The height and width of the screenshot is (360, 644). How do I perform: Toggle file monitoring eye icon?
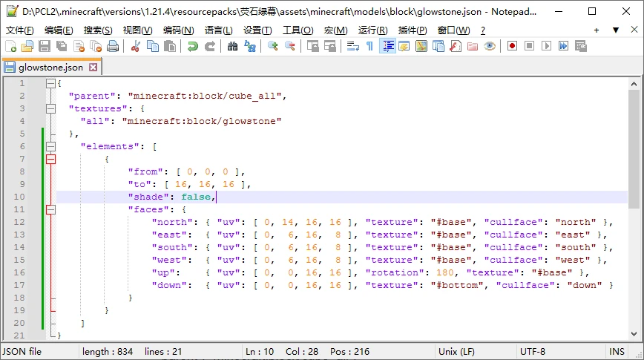pos(490,46)
